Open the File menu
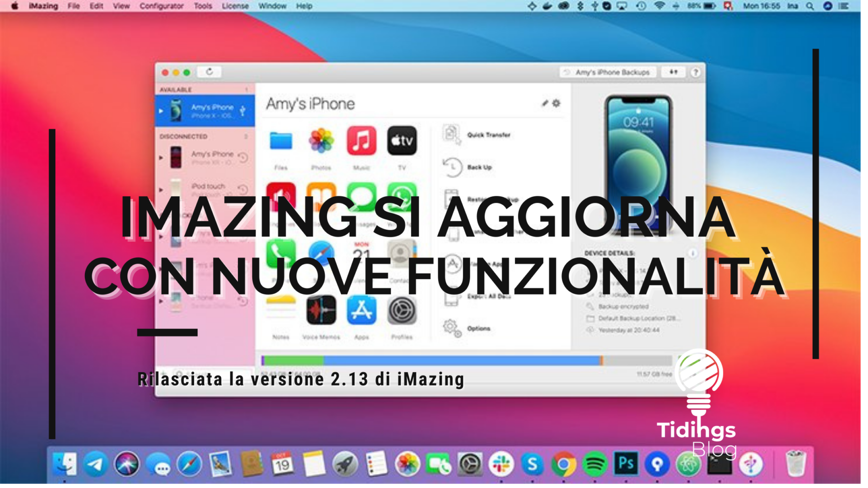This screenshot has width=868, height=488. tap(74, 6)
